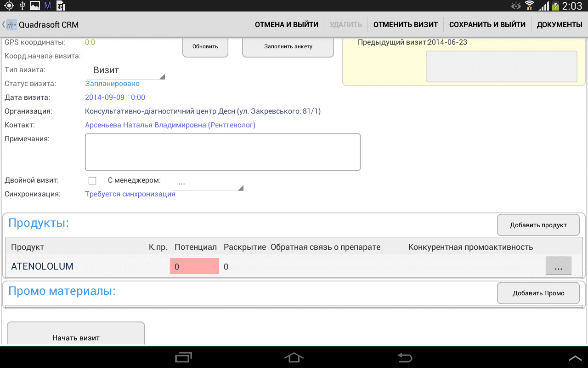Screen dimensions: 588x368
Task: Select СОХРАНИТЬ И ВЫЙТИ in the action bar
Action: [x=487, y=25]
